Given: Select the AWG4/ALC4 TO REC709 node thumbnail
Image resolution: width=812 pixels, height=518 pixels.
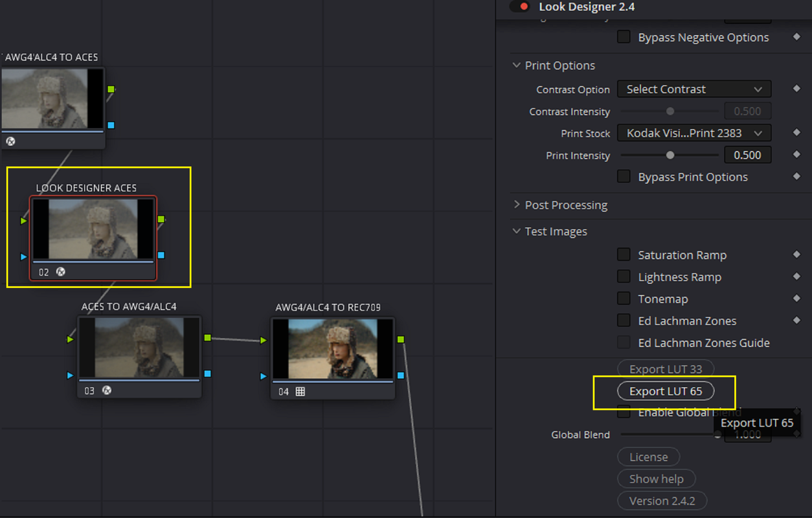Looking at the screenshot, I should [x=333, y=348].
